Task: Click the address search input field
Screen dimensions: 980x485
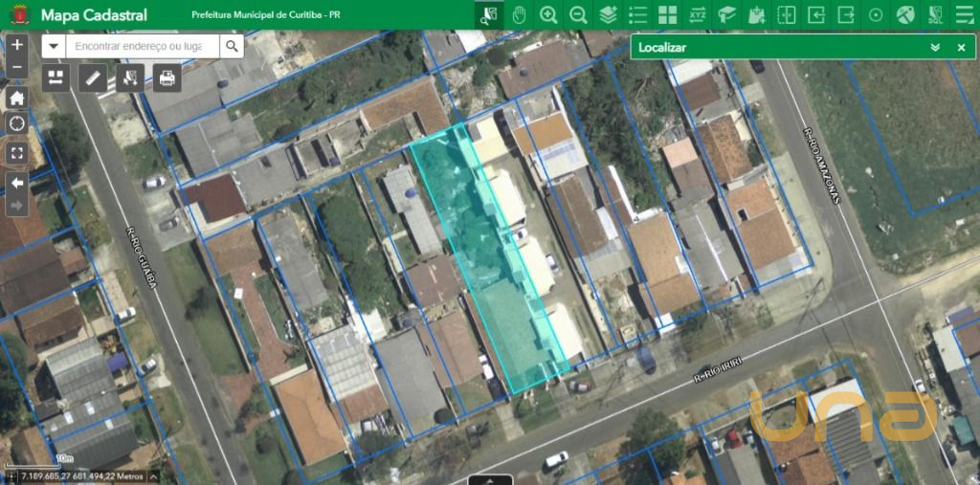Action: pos(142,46)
